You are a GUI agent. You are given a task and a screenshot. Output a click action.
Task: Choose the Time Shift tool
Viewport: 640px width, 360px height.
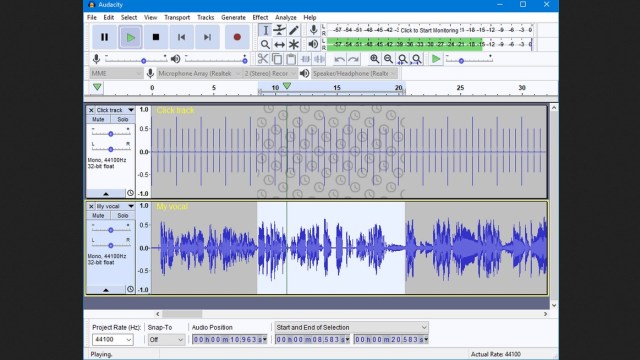(279, 44)
